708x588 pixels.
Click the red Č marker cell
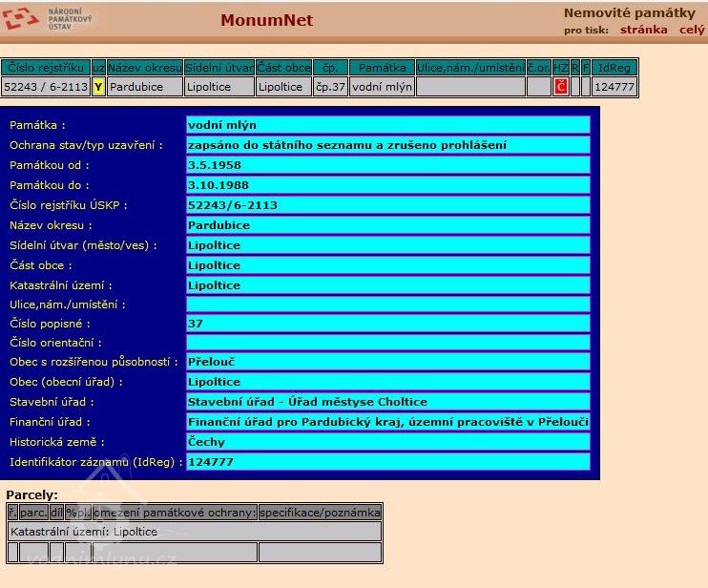[560, 87]
